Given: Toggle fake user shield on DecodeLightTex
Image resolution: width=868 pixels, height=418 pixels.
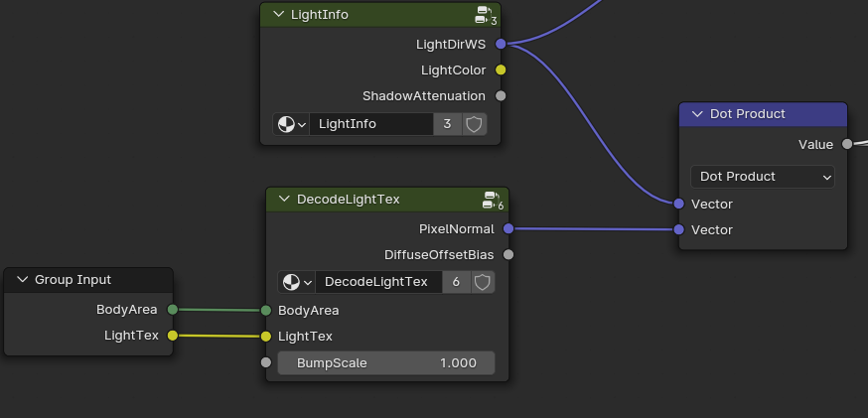Looking at the screenshot, I should click(482, 282).
